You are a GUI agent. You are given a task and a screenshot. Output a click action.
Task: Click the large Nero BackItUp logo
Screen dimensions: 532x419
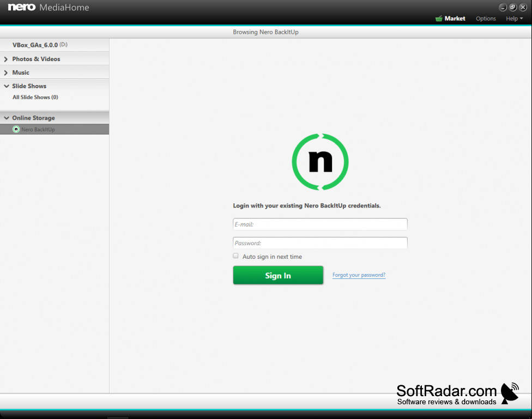pos(320,162)
